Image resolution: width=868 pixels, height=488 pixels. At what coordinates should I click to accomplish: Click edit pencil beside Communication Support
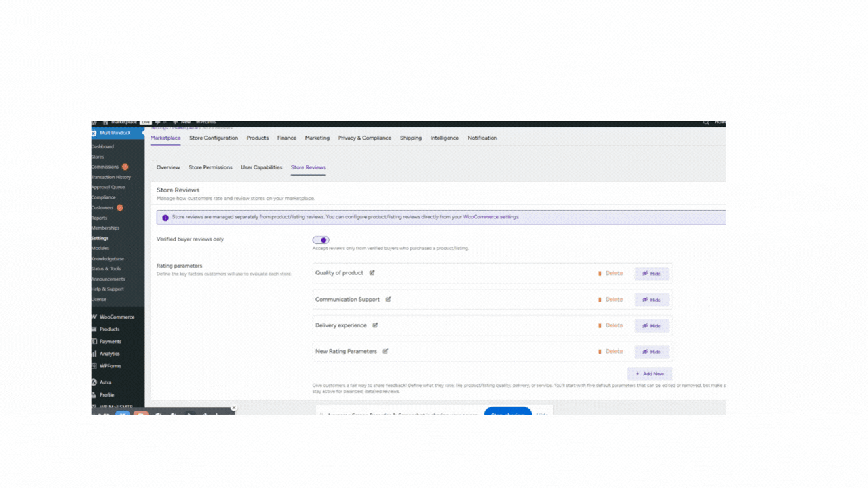(389, 300)
